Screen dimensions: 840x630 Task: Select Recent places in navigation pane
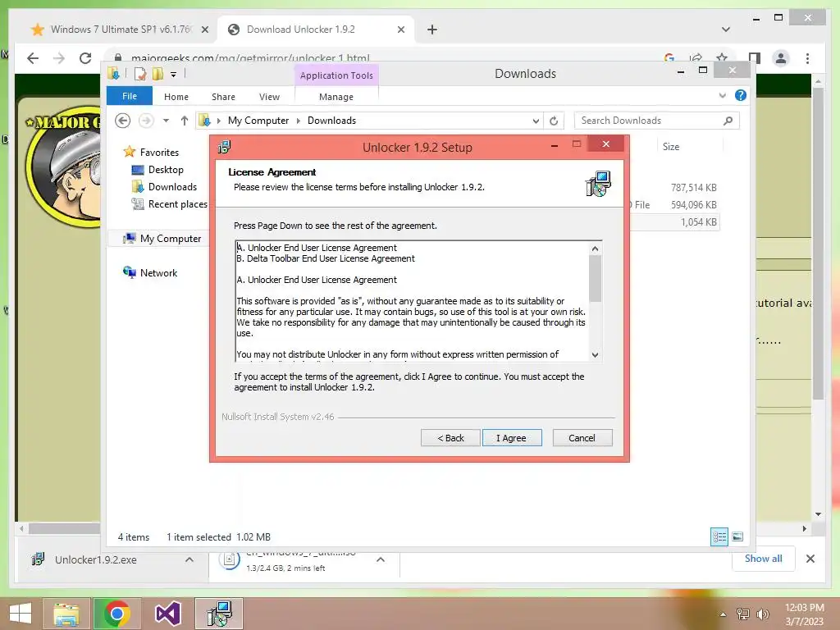coord(177,204)
